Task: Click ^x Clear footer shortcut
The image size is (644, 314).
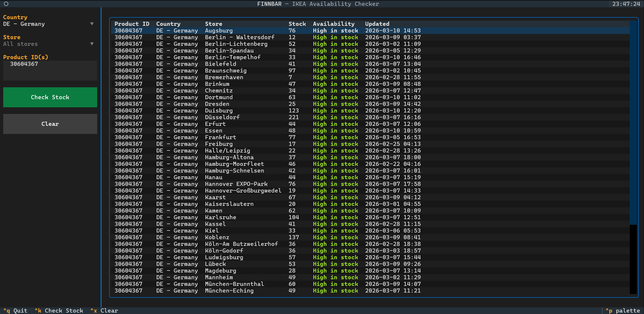Action: pyautogui.click(x=104, y=311)
